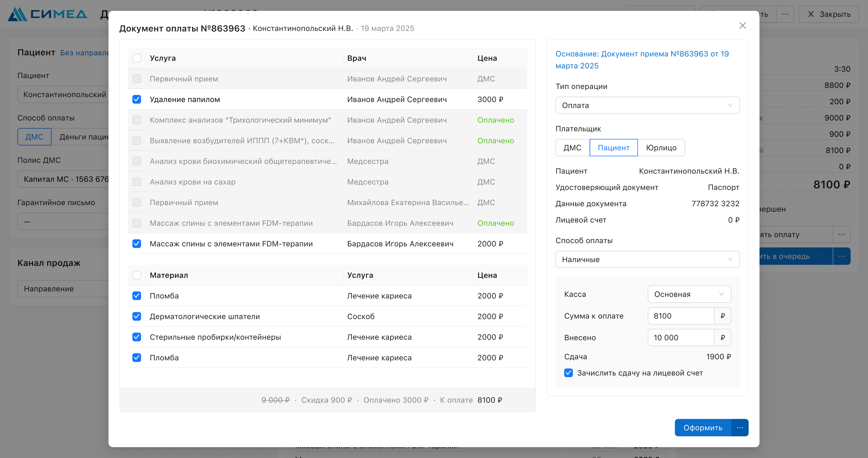868x458 pixels.
Task: Open the Тип операции dropdown showing Оплата
Action: click(647, 105)
